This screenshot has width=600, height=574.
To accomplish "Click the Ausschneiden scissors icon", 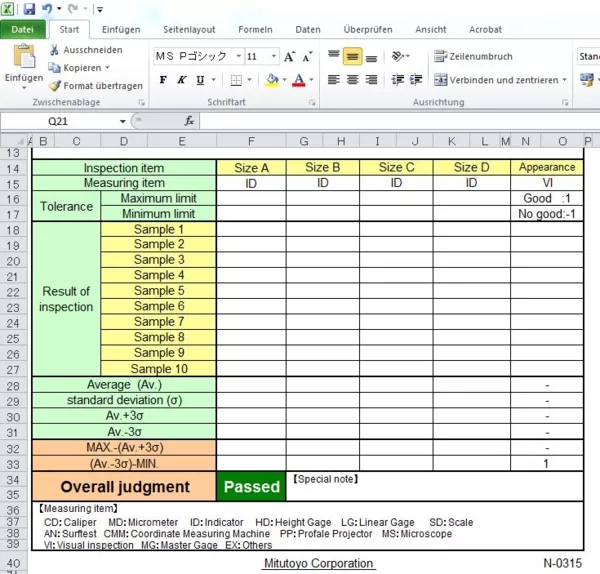I will point(55,50).
